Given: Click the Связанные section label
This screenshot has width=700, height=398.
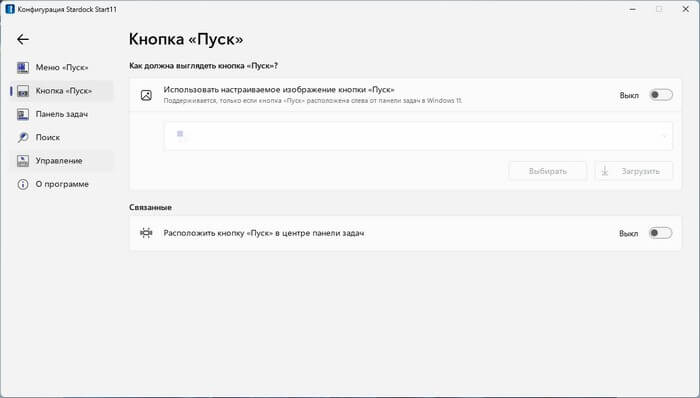Looking at the screenshot, I should pyautogui.click(x=150, y=207).
